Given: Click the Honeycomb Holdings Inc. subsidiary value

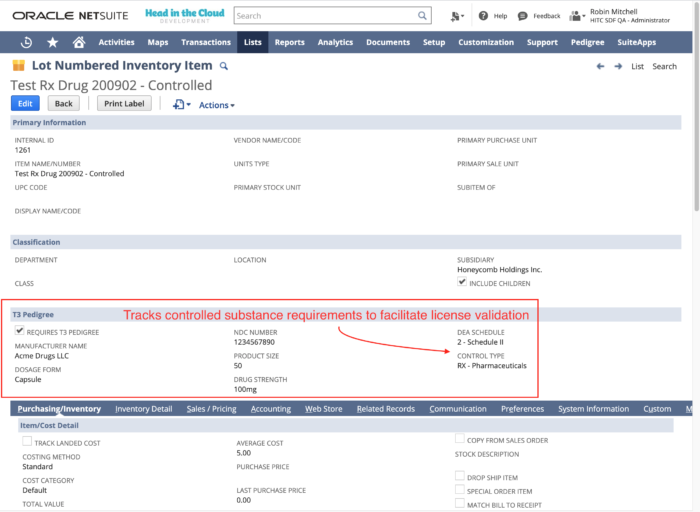Looking at the screenshot, I should point(499,270).
